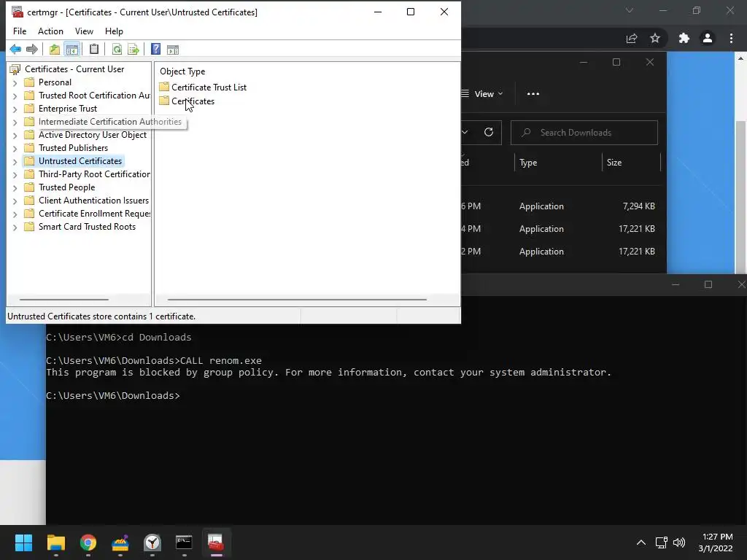The width and height of the screenshot is (747, 560).
Task: Open View dropdown in File Explorer
Action: tap(484, 94)
